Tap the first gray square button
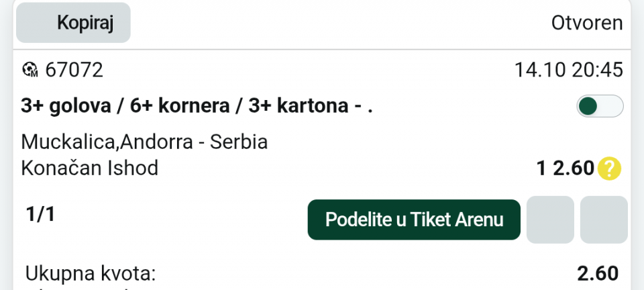 (550, 220)
